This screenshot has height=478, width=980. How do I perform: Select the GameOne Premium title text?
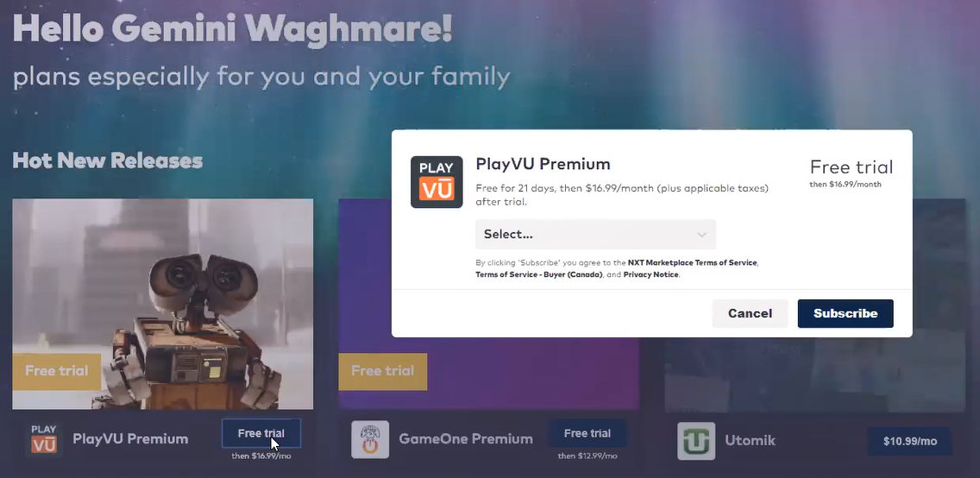466,439
